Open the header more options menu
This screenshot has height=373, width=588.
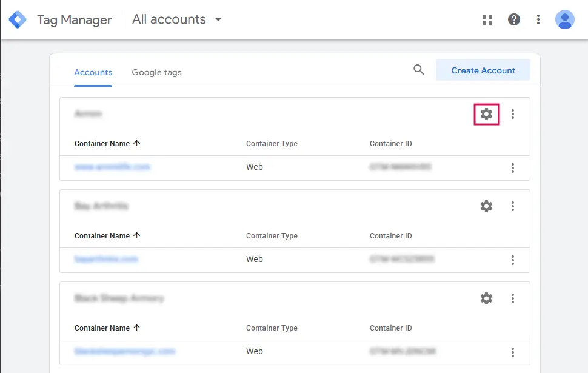click(x=538, y=19)
